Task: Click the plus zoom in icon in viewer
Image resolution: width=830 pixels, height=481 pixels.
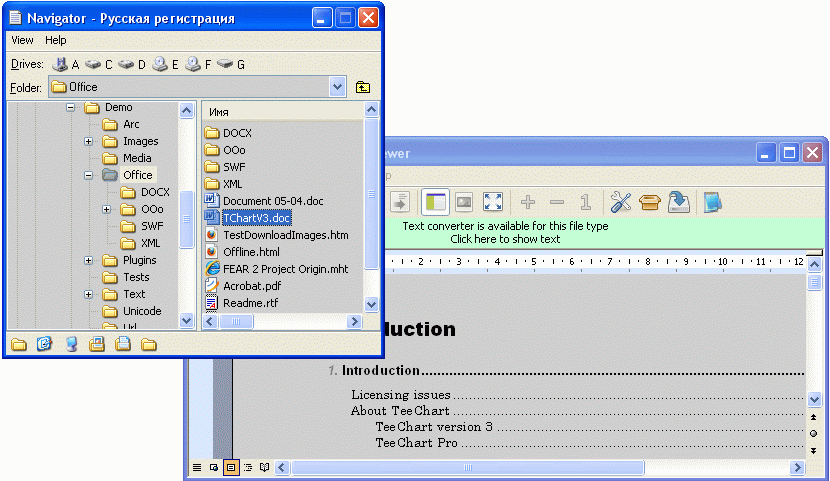Action: pyautogui.click(x=528, y=202)
